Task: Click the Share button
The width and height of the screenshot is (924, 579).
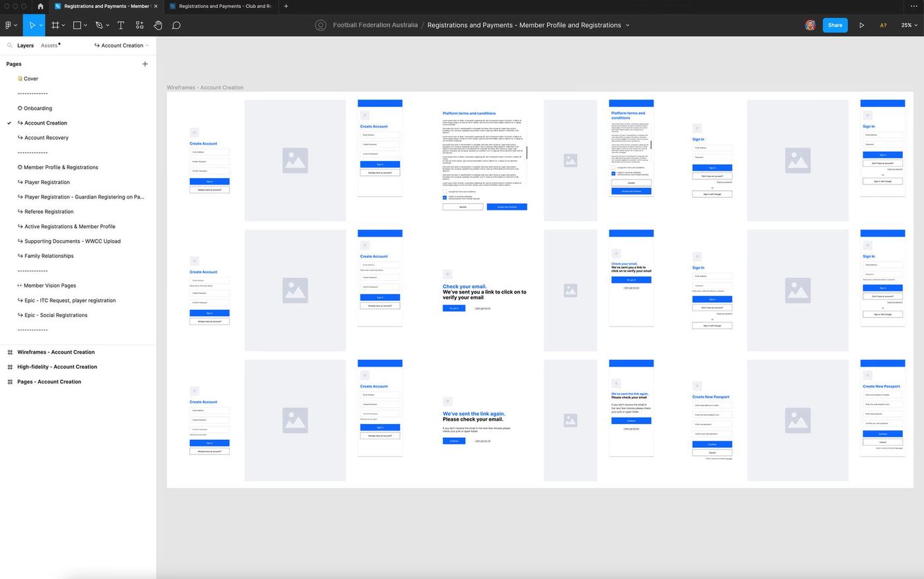Action: pyautogui.click(x=835, y=25)
